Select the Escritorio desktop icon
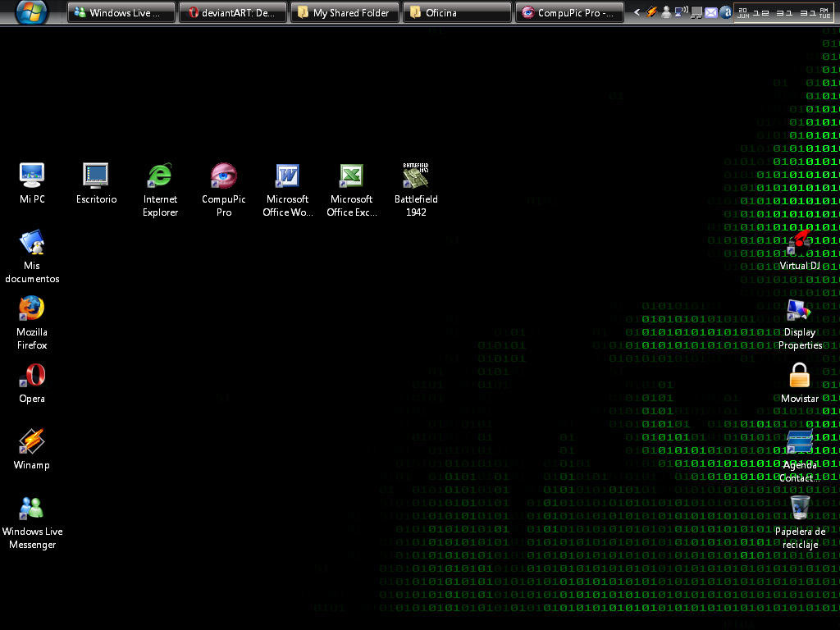 96,183
